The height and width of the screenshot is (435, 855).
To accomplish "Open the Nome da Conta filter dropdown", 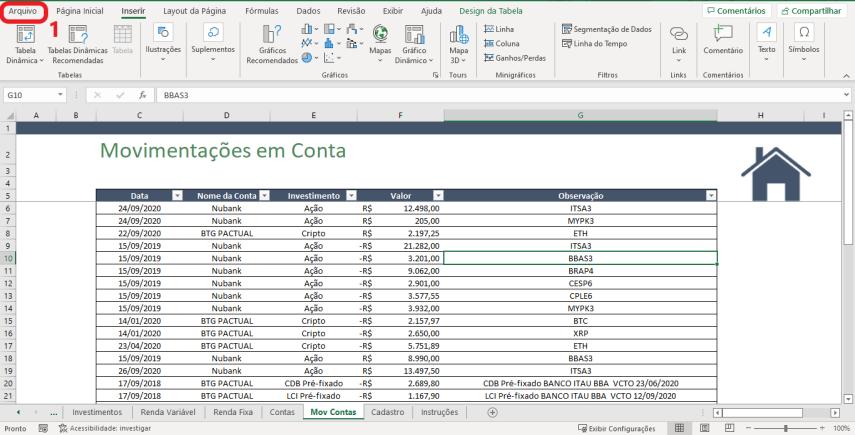I will click(x=264, y=196).
